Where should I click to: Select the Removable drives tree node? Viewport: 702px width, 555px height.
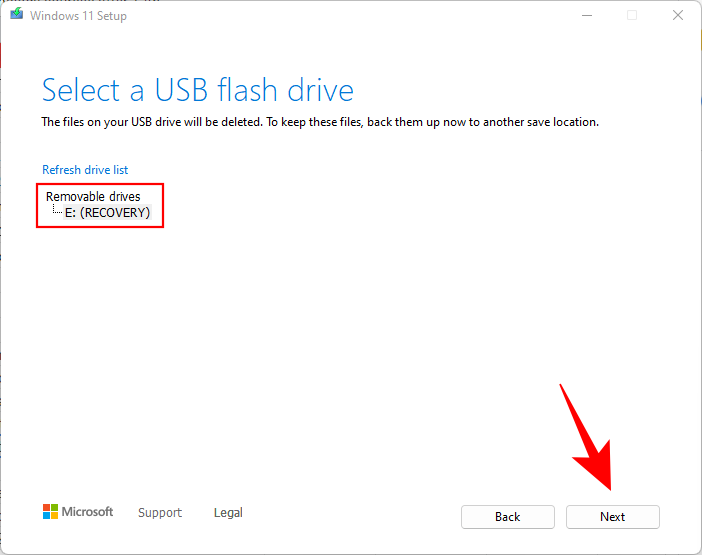93,197
